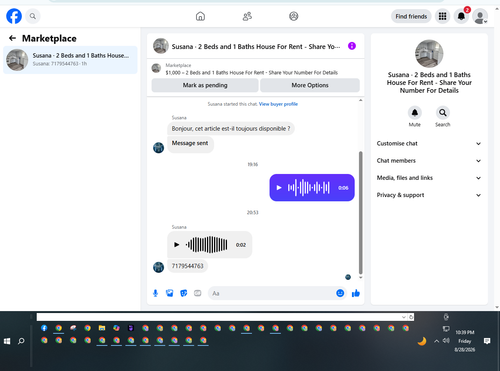
Task: Record a voice clip with microphone icon
Action: click(155, 293)
